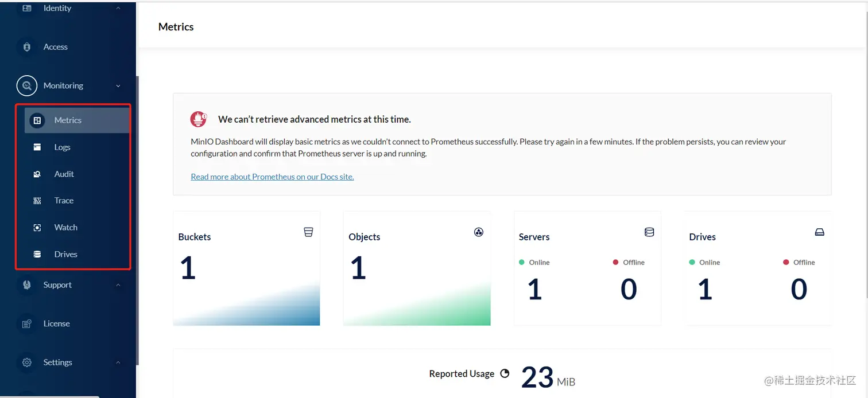Viewport: 868px width, 398px height.
Task: Click the Drives green Online status dot
Action: pos(692,262)
